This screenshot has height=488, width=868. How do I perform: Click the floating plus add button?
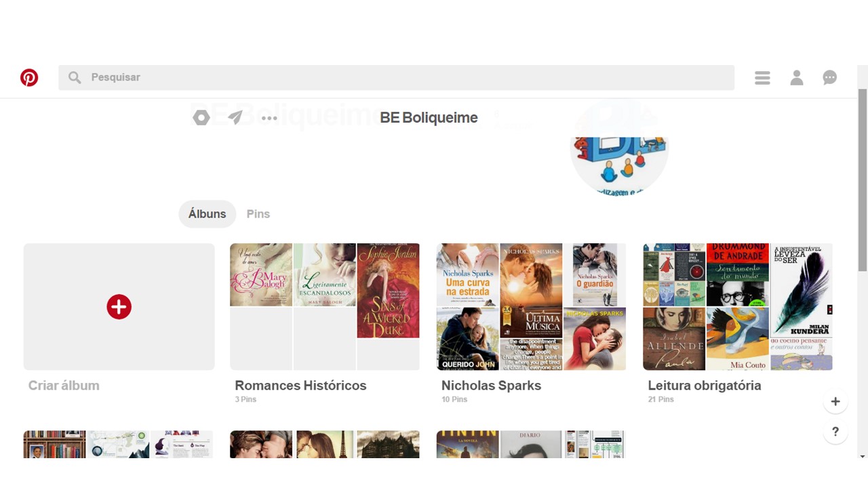pos(835,401)
